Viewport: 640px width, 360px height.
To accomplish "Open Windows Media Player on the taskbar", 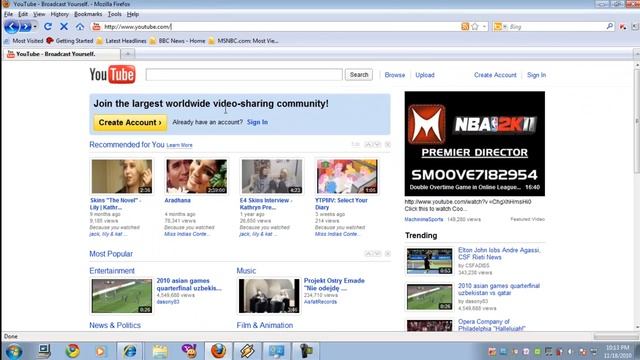I will pos(100,351).
